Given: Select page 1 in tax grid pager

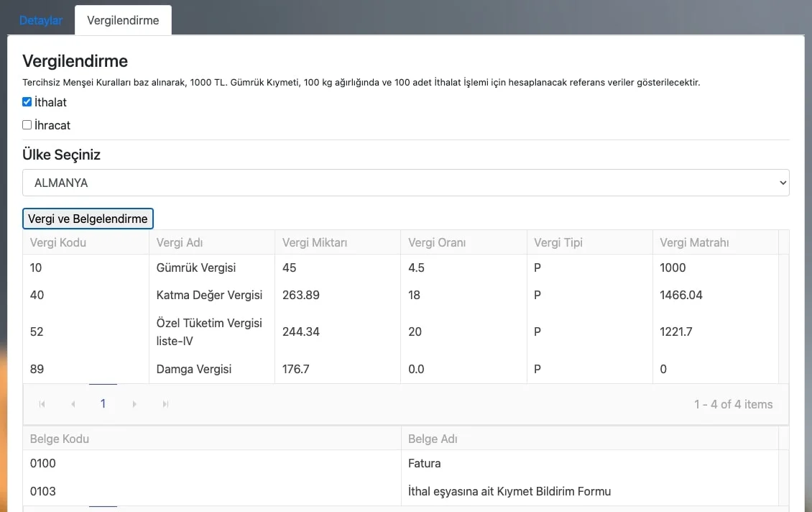Looking at the screenshot, I should coord(103,404).
